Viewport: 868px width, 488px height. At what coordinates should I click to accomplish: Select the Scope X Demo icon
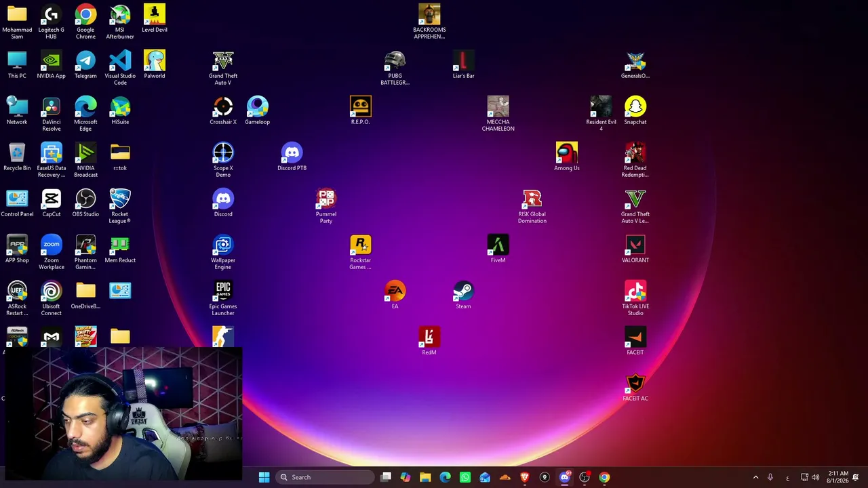pos(223,160)
